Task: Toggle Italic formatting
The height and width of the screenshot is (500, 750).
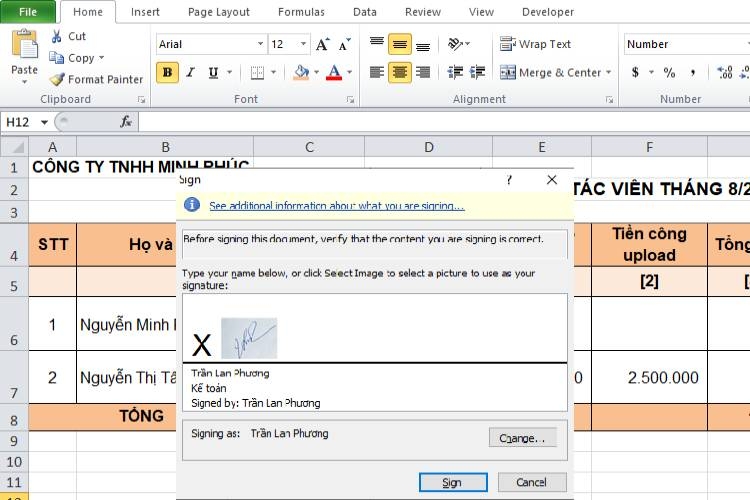Action: click(x=190, y=73)
